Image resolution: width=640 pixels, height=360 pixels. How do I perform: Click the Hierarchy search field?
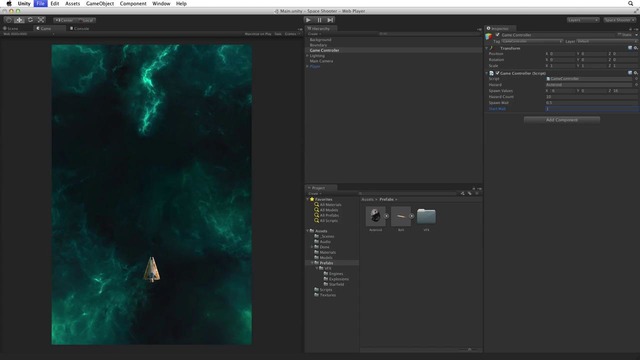pos(429,34)
